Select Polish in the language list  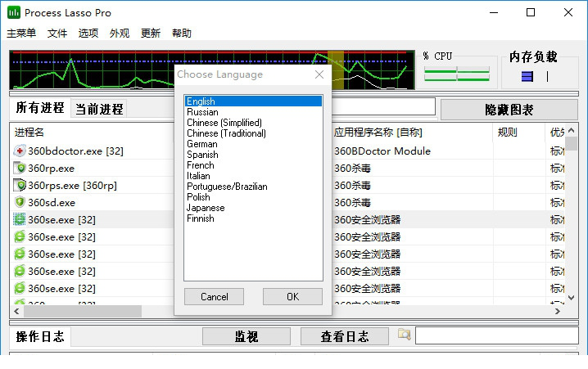point(253,197)
